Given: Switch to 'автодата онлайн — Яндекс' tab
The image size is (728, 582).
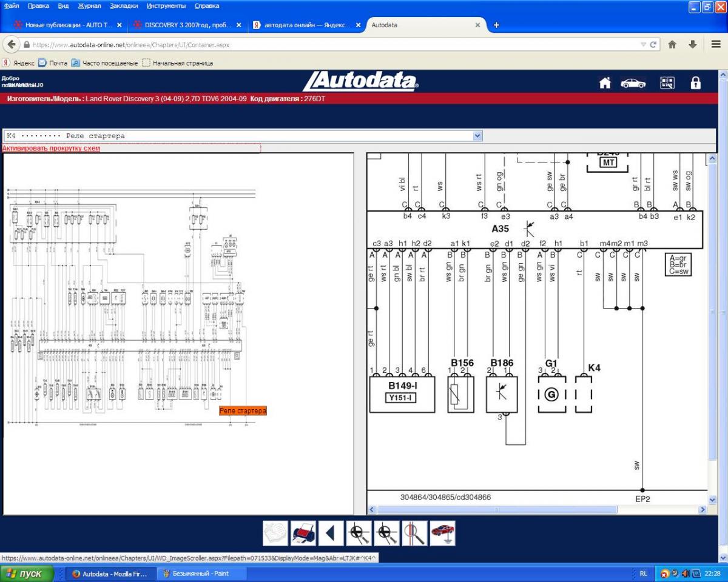Looking at the screenshot, I should (x=306, y=25).
